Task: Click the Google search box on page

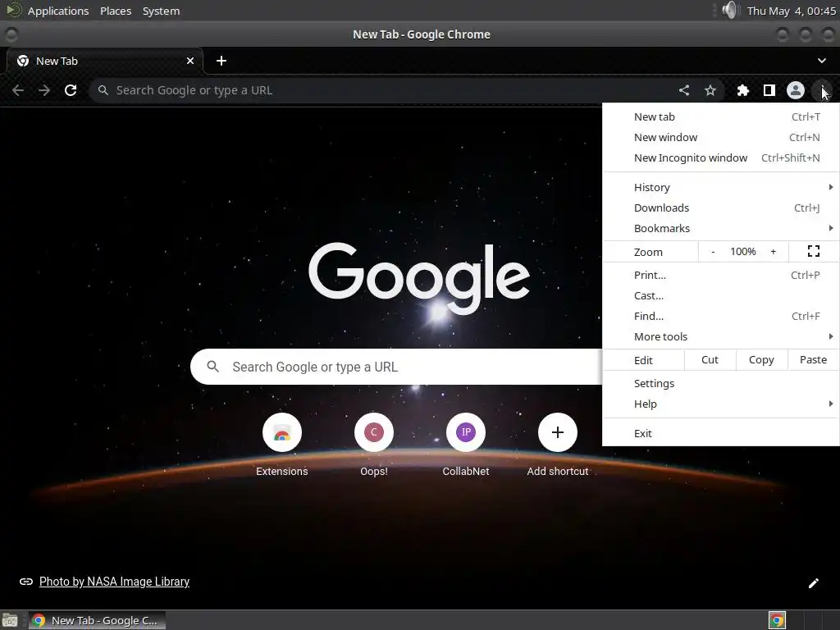Action: click(x=396, y=367)
